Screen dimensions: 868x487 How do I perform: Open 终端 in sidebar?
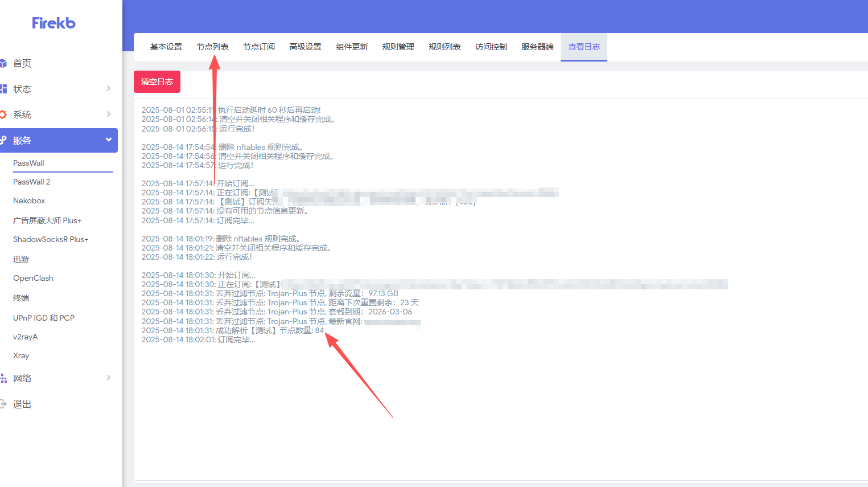click(x=21, y=298)
